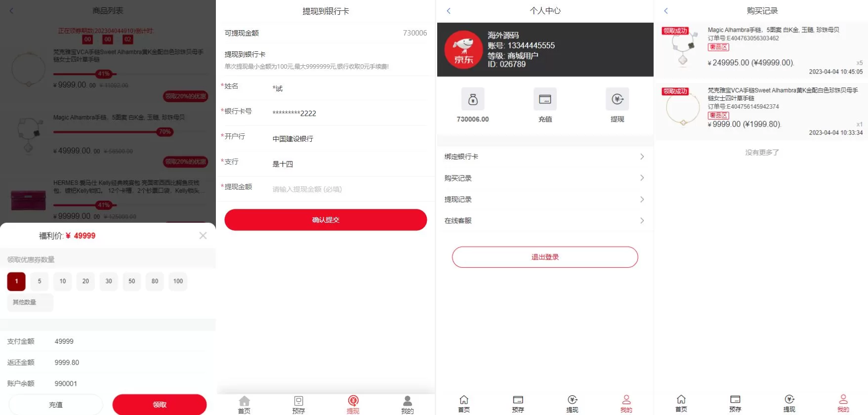Tap the 提现 yen icon in 个人中心
The width and height of the screenshot is (868, 415).
[618, 99]
